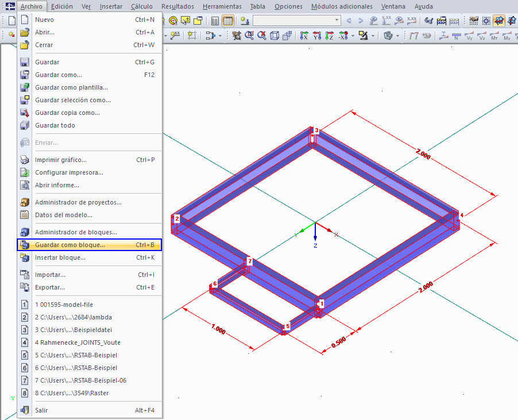Click the abacus calculation window icon
Image resolution: width=518 pixels, height=420 pixels.
coord(442,21)
